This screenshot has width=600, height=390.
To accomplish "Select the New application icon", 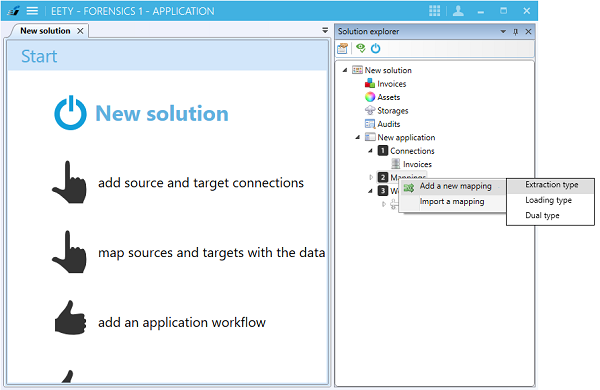I will pos(370,137).
